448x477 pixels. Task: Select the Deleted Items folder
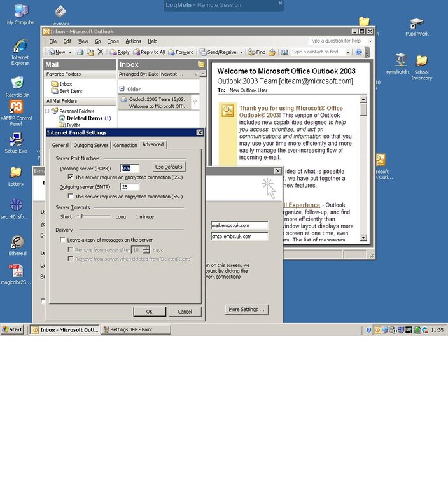(85, 118)
